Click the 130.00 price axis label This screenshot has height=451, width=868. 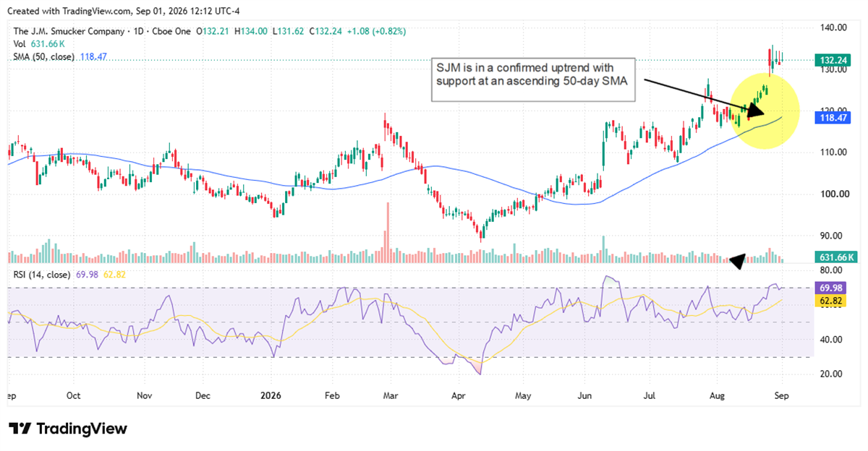835,70
